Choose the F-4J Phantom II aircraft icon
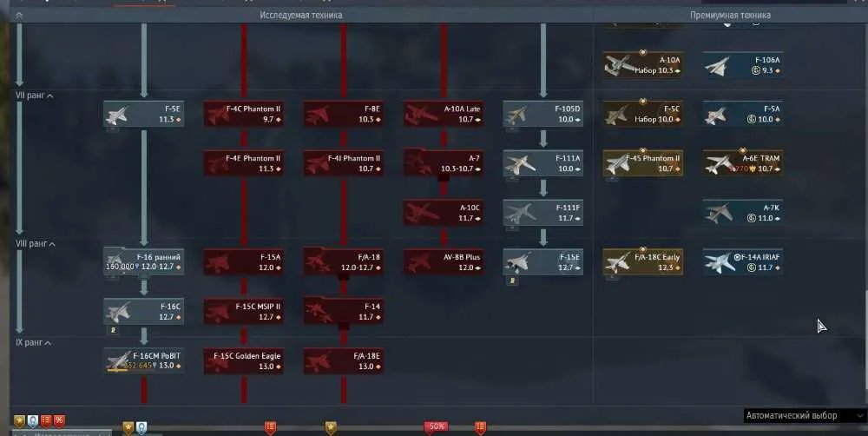Image resolution: width=868 pixels, height=436 pixels. (317, 164)
